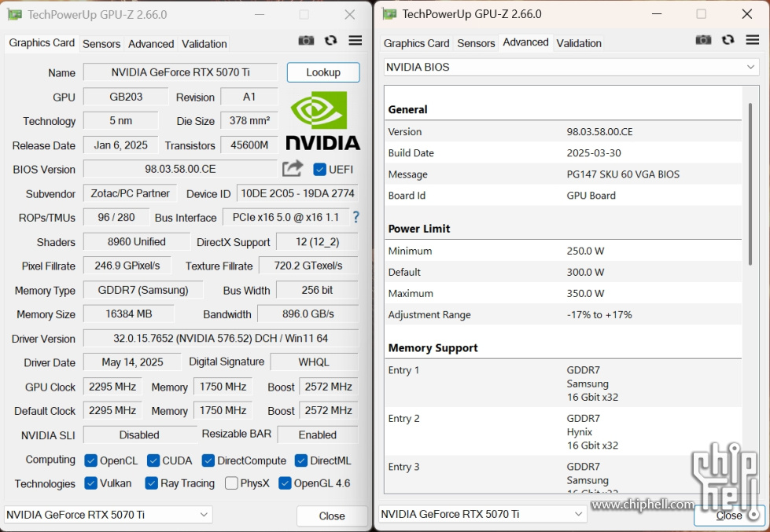Click the Board Id value GPU Board
Viewport: 770px width, 532px height.
[591, 196]
